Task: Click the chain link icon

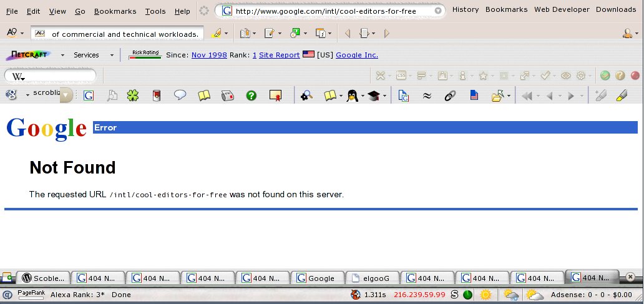Action: [x=450, y=96]
